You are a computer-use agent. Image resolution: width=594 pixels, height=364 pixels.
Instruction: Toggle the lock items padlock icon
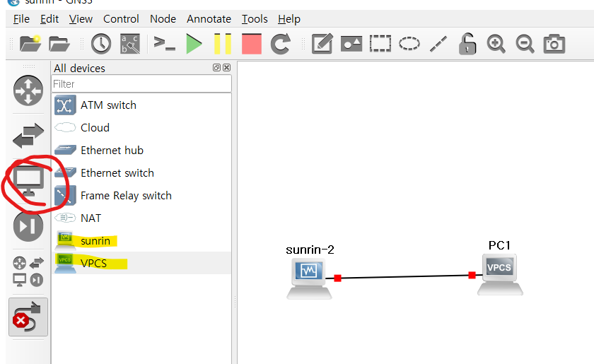(467, 44)
